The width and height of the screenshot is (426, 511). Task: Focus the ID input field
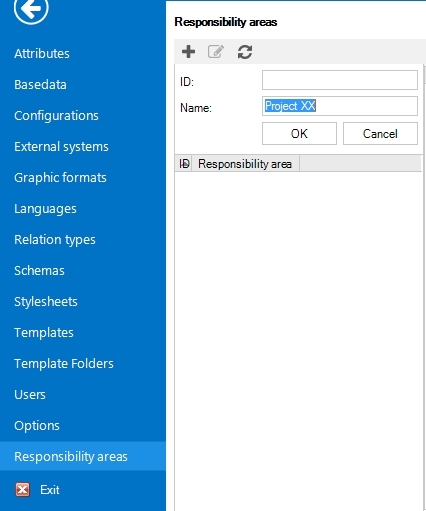[340, 80]
